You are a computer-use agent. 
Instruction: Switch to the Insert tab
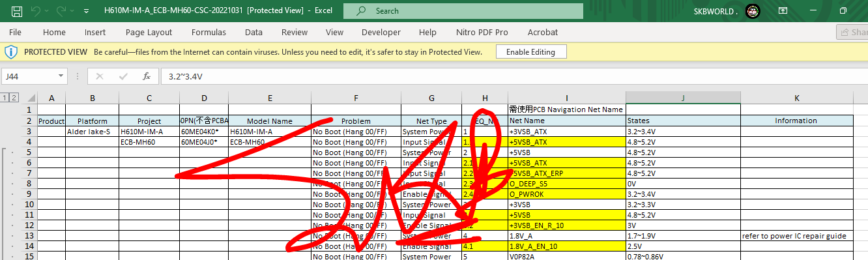click(95, 32)
